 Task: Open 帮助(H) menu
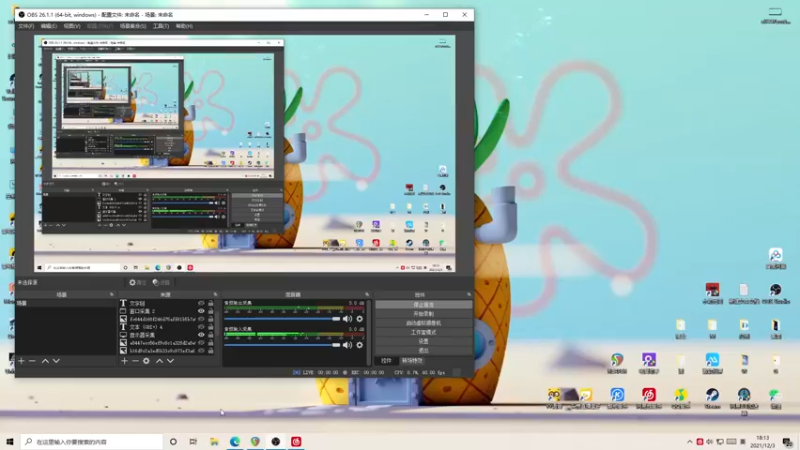(x=184, y=26)
